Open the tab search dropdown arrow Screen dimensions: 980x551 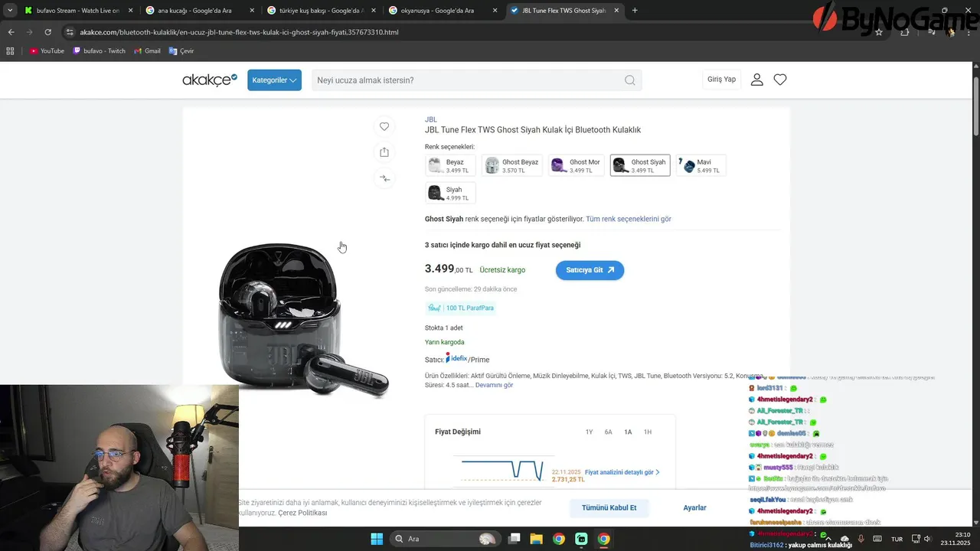[x=10, y=11]
